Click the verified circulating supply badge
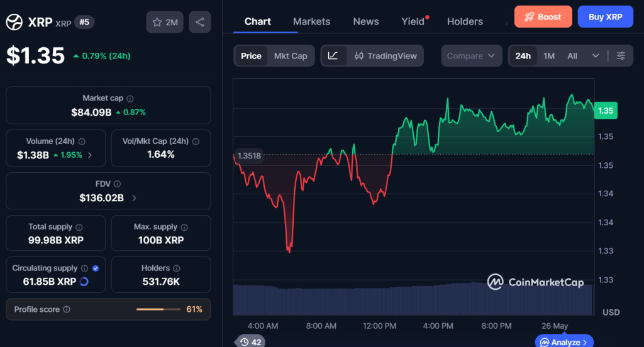The image size is (644, 347). (x=96, y=268)
